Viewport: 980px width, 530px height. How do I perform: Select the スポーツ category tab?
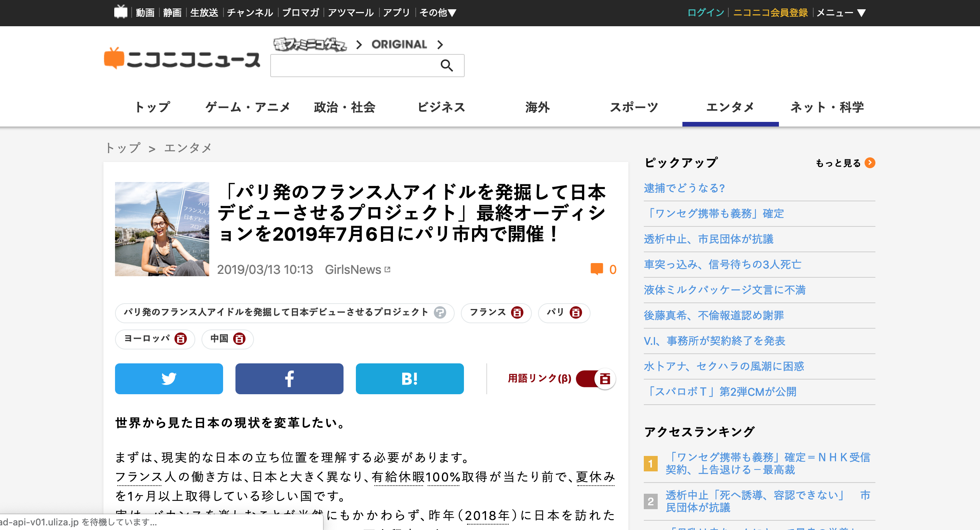634,107
